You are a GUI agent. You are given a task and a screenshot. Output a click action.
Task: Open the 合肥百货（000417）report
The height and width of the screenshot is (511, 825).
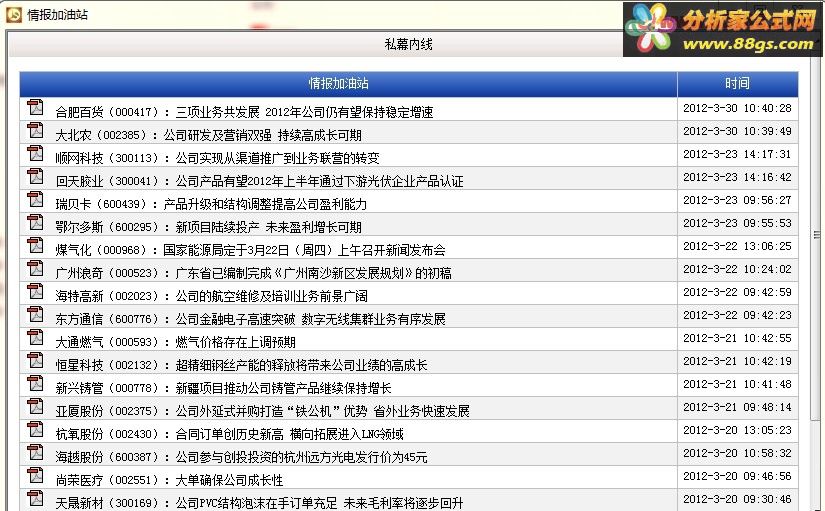click(244, 112)
